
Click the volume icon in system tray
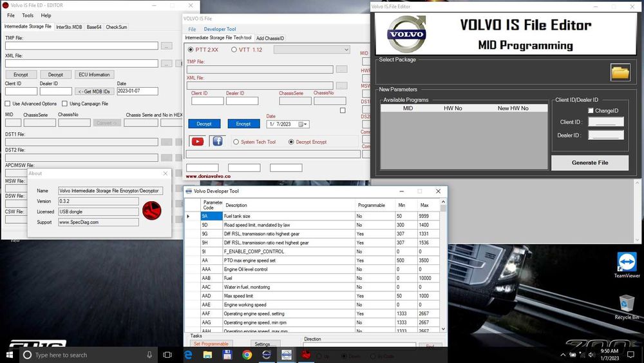(x=591, y=355)
